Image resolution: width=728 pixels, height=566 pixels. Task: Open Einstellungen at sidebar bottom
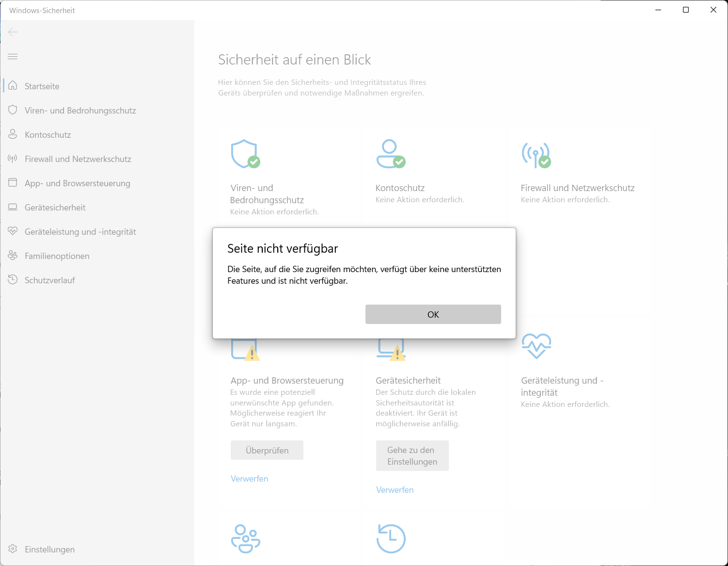[97, 549]
